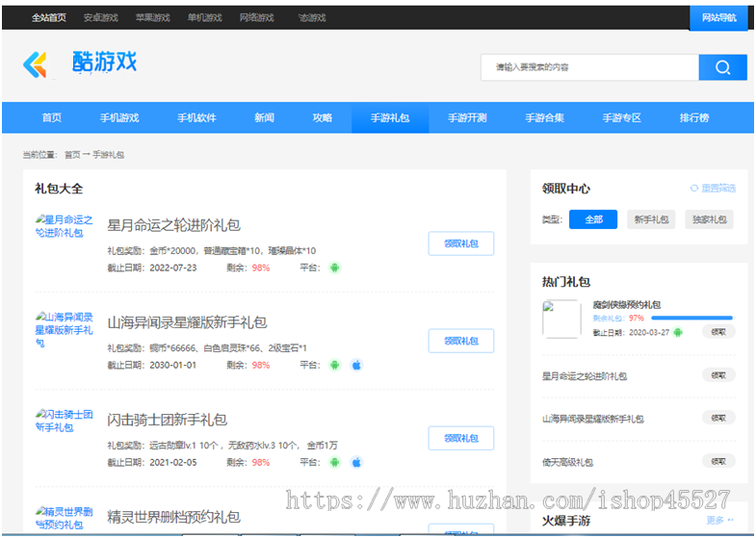This screenshot has width=756, height=538.
Task: Open 安卓游戏 in top bar
Action: (x=101, y=18)
